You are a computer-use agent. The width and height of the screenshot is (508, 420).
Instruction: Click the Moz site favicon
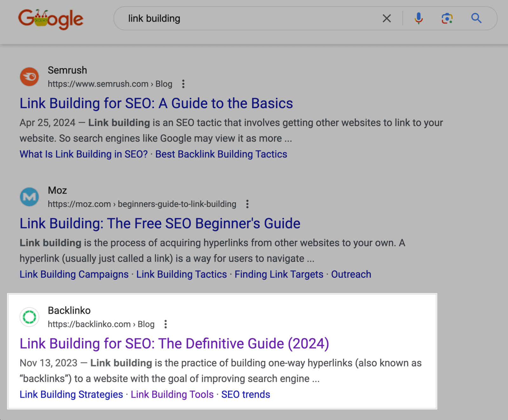point(29,197)
